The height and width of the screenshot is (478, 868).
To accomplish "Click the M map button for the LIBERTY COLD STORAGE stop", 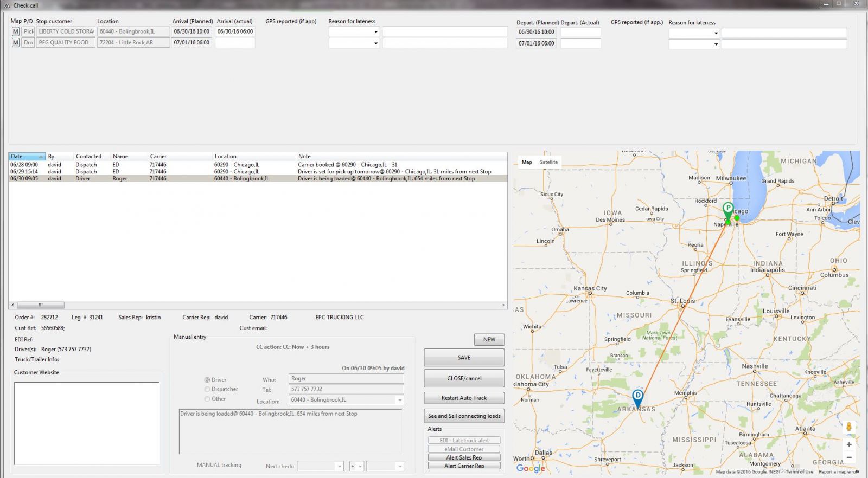I will (15, 31).
